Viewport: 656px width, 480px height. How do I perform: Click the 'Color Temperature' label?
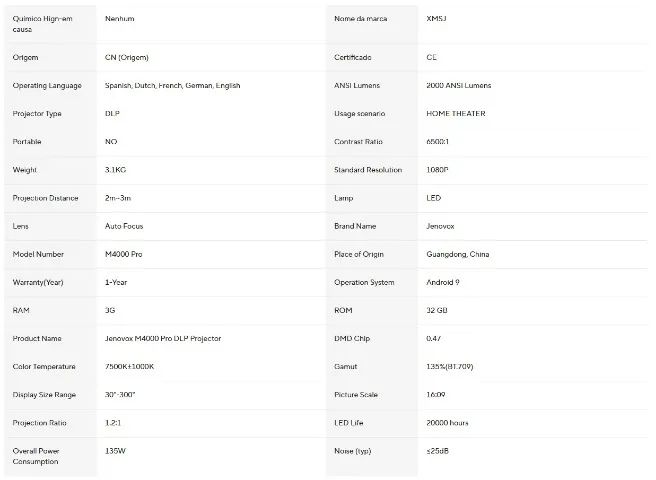44,367
